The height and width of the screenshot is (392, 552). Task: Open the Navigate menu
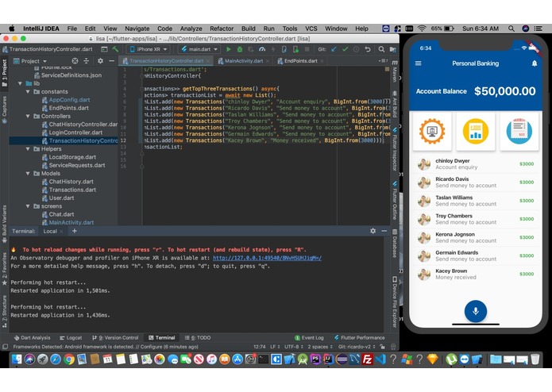137,29
